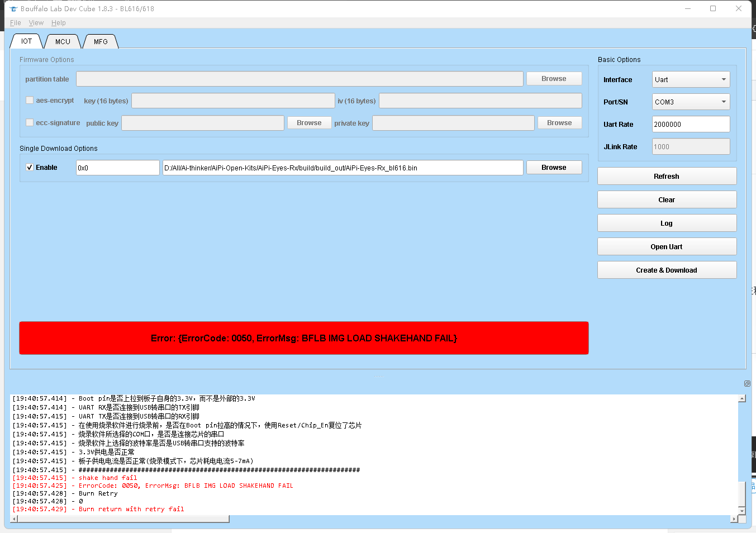Uncheck the Enable single download checkbox

click(x=30, y=167)
